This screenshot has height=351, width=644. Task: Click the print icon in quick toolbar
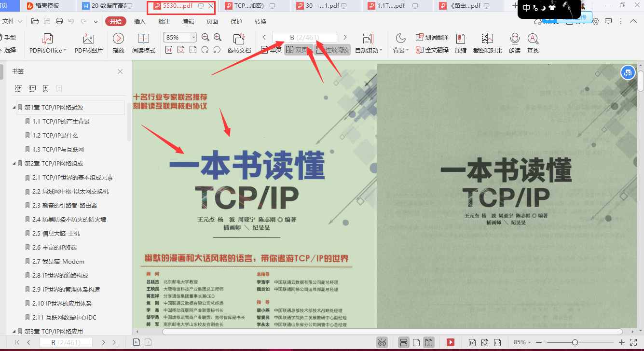[59, 21]
